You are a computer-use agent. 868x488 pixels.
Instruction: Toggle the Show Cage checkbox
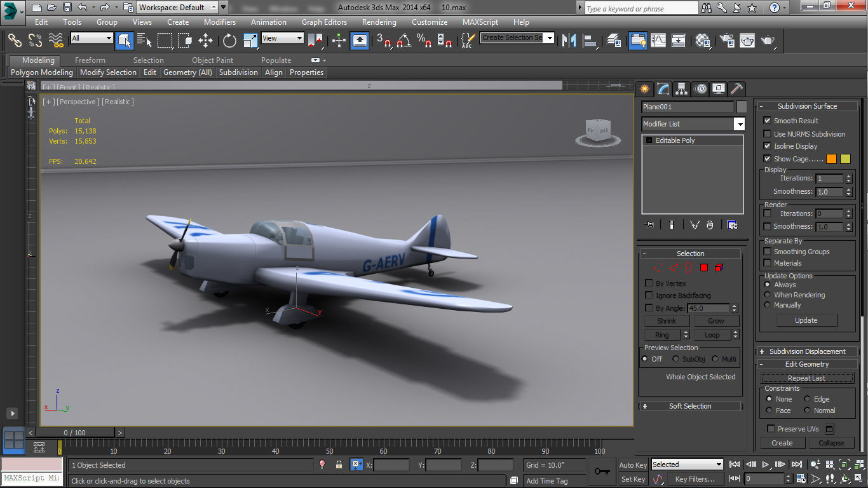(x=767, y=159)
